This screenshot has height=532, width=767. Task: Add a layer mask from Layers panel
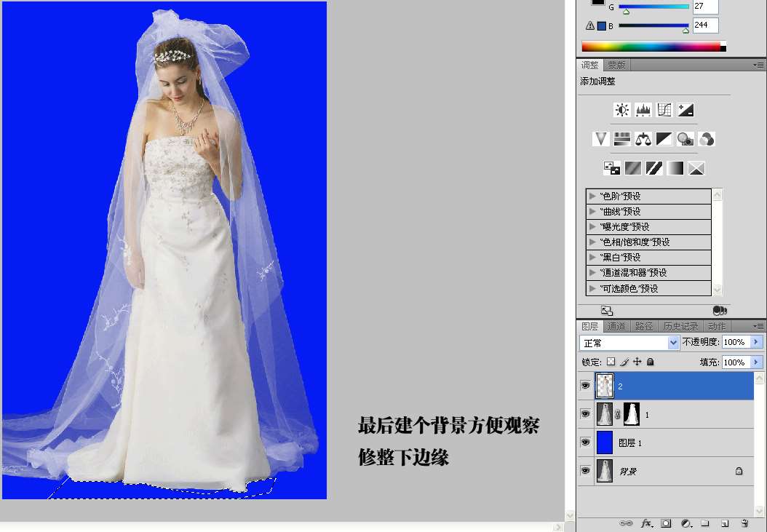tap(666, 523)
